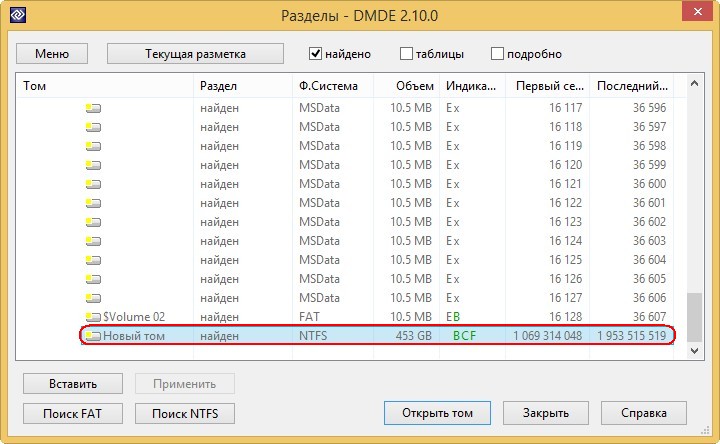Viewport: 720px width, 444px height.
Task: Click the 453 GB size cell
Action: pyautogui.click(x=414, y=336)
